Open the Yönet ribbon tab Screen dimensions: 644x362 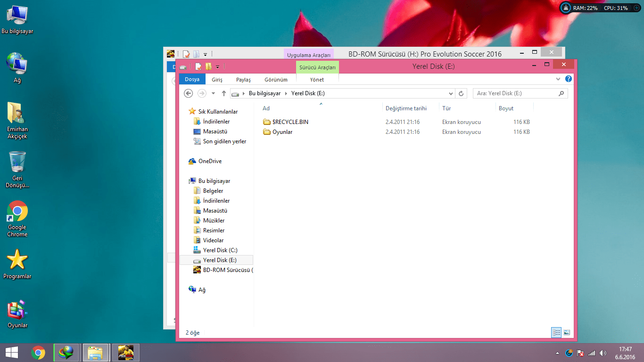(317, 80)
